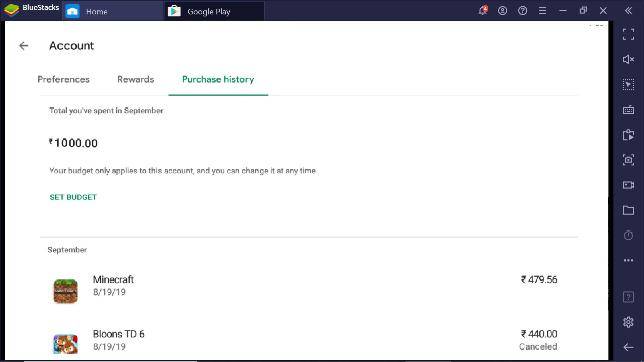
Task: Click the back arrow navigation icon
Action: [x=24, y=46]
